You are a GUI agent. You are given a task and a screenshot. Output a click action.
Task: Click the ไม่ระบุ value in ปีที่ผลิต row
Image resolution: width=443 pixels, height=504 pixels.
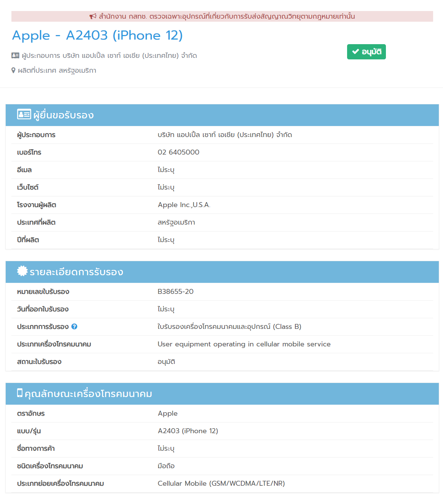[x=166, y=240]
